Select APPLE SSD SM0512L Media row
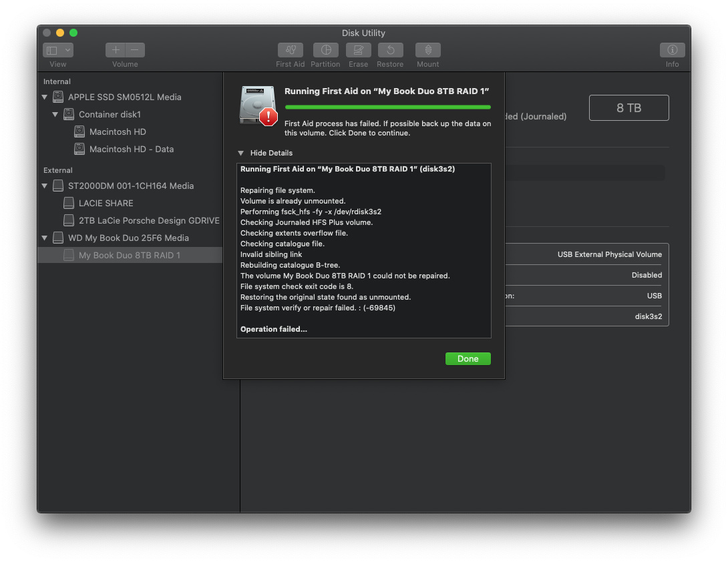728x562 pixels. coord(130,97)
